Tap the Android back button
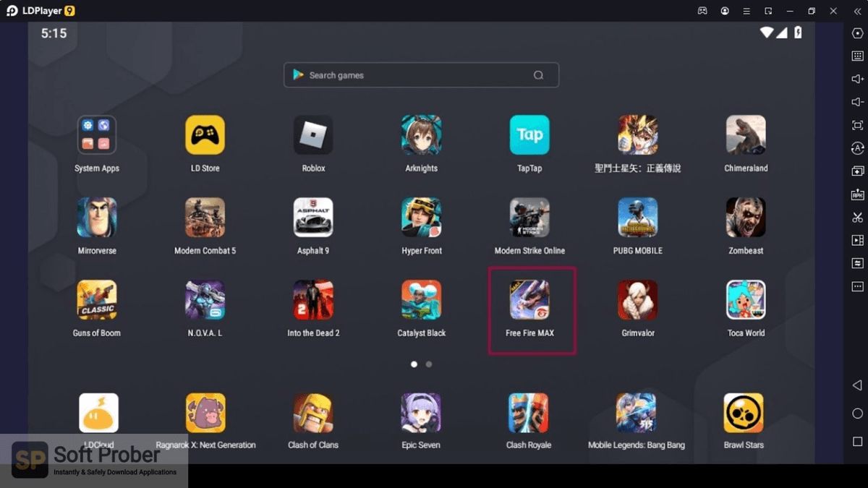Screen dimensions: 868x488 point(857,386)
